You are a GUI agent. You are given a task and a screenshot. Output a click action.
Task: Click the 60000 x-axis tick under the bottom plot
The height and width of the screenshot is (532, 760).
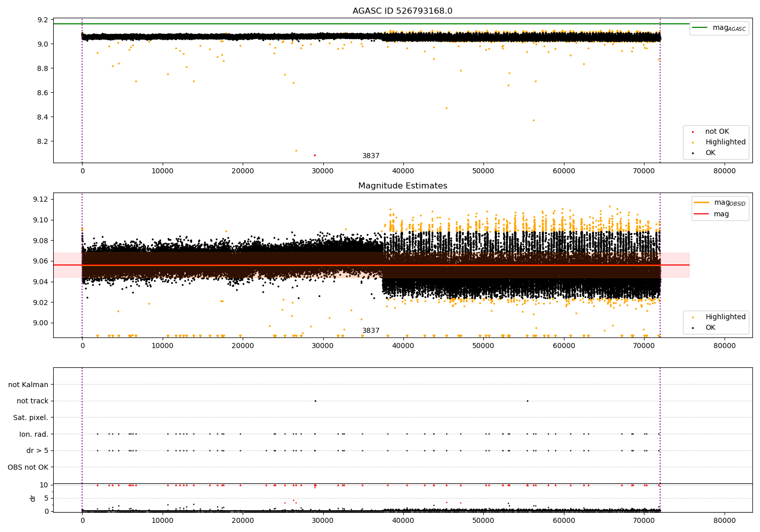tap(563, 520)
